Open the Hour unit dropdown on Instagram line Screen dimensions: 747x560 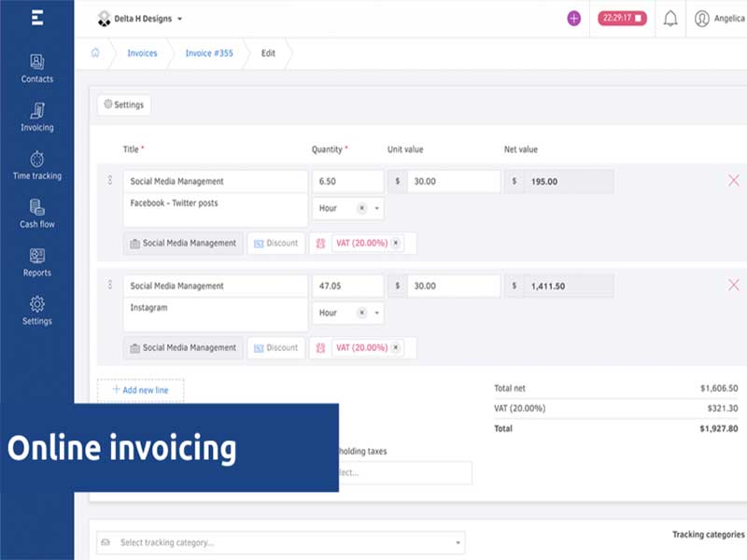pos(377,313)
